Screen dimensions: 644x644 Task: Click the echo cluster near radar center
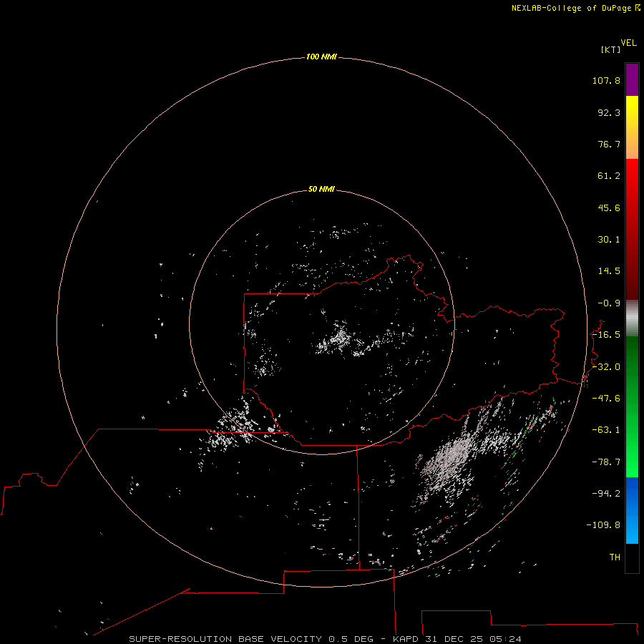click(339, 339)
